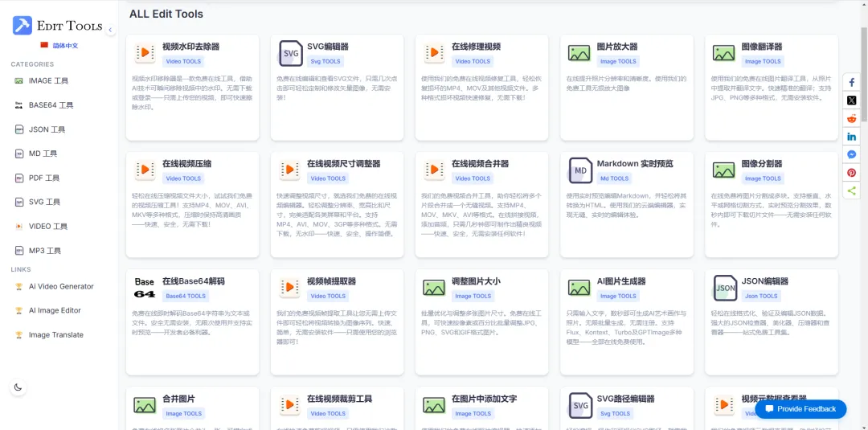Viewport: 868px width, 430px height.
Task: Click the 图像分割器 card description text
Action: click(x=769, y=210)
